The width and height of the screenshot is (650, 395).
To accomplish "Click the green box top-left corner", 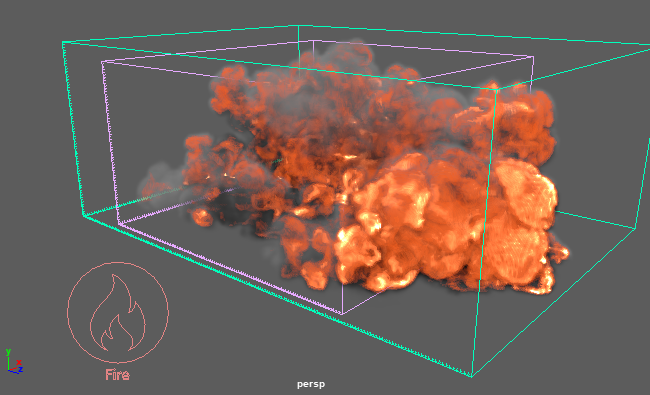I will point(63,42).
